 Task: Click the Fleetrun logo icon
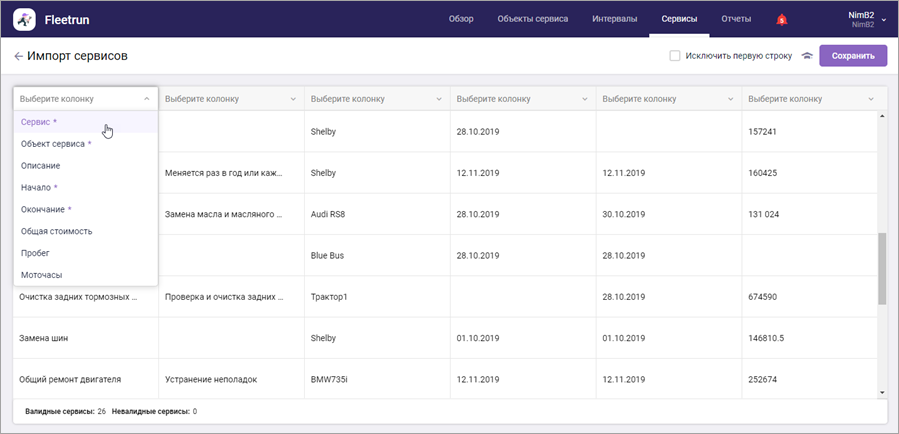point(25,19)
